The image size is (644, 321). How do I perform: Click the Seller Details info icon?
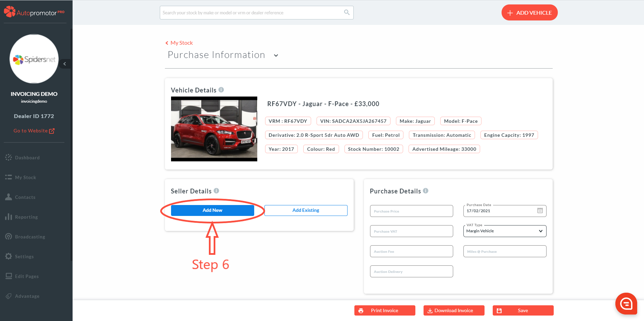(x=216, y=191)
